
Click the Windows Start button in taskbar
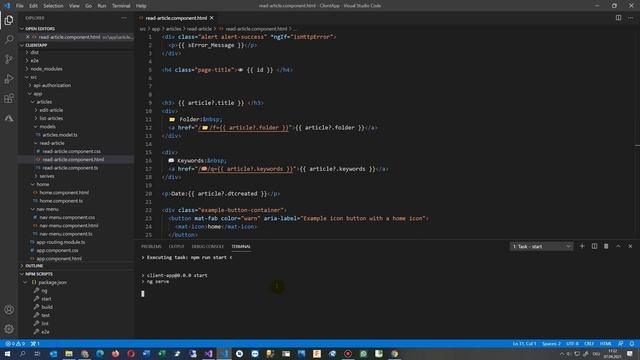coord(7,354)
